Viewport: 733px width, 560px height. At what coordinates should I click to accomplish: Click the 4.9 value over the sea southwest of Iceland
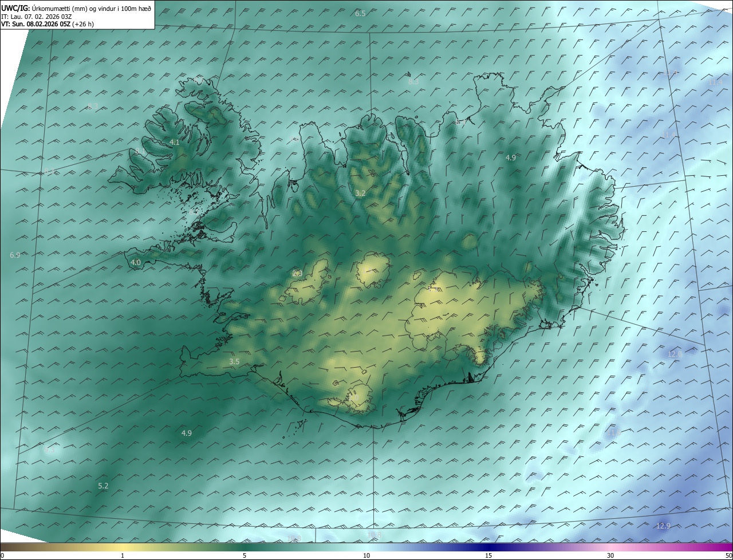[x=186, y=433]
